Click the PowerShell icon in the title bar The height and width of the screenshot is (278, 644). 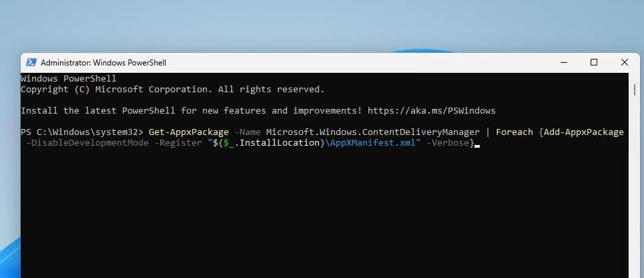[x=31, y=62]
